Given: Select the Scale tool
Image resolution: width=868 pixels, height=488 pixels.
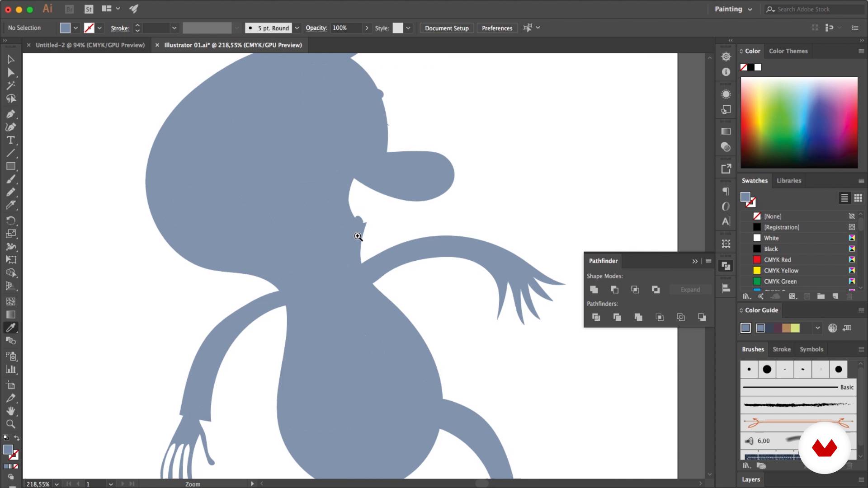Looking at the screenshot, I should pyautogui.click(x=11, y=234).
